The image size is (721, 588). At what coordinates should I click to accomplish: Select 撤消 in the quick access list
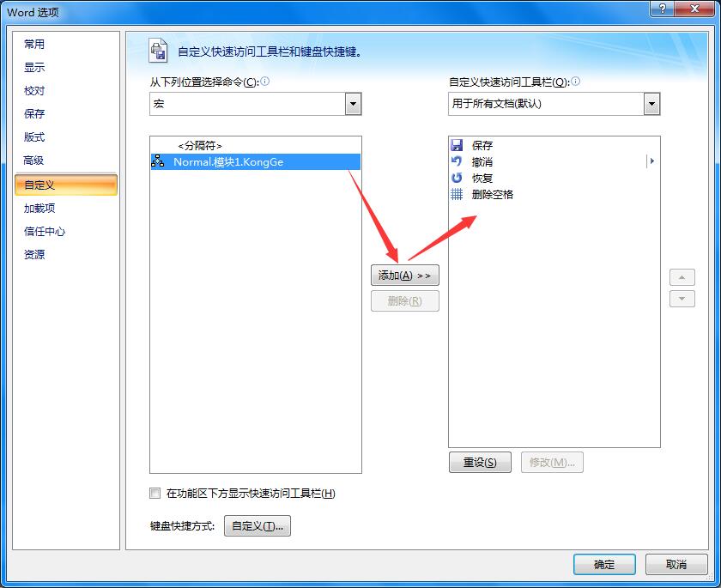tap(554, 162)
